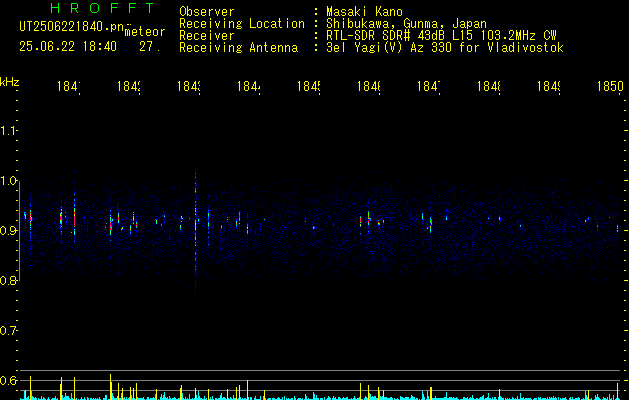Click the observer name Masaki Kano

[364, 12]
